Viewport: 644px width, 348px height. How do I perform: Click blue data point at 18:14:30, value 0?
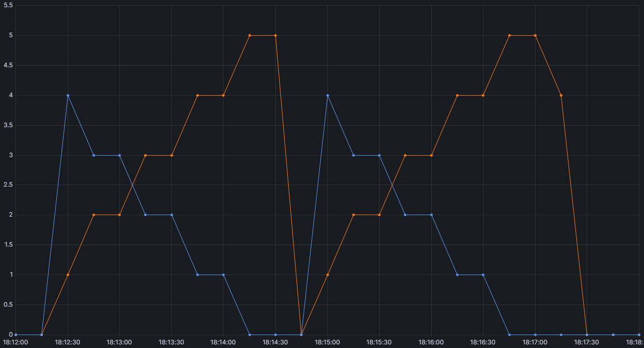point(275,335)
